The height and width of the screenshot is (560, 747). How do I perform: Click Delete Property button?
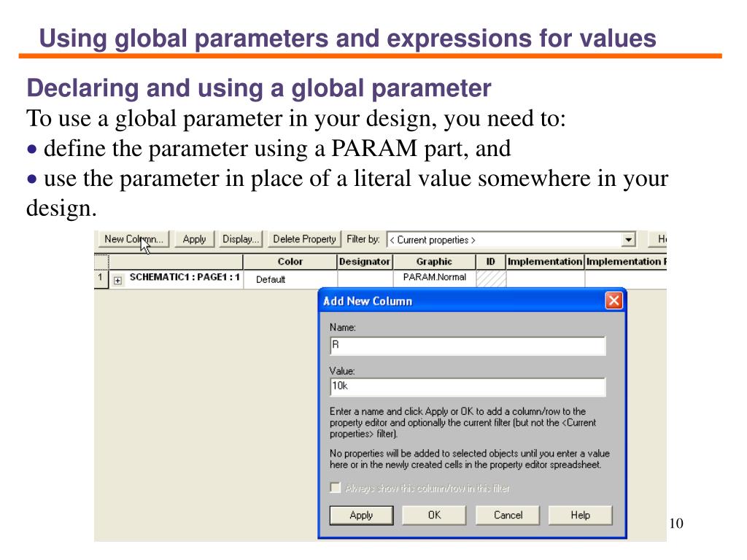click(304, 239)
